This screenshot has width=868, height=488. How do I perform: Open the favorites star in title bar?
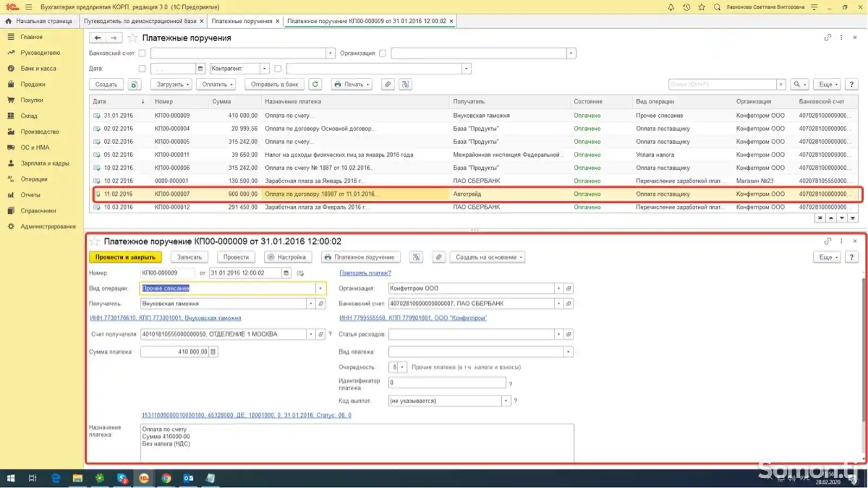pyautogui.click(x=701, y=7)
